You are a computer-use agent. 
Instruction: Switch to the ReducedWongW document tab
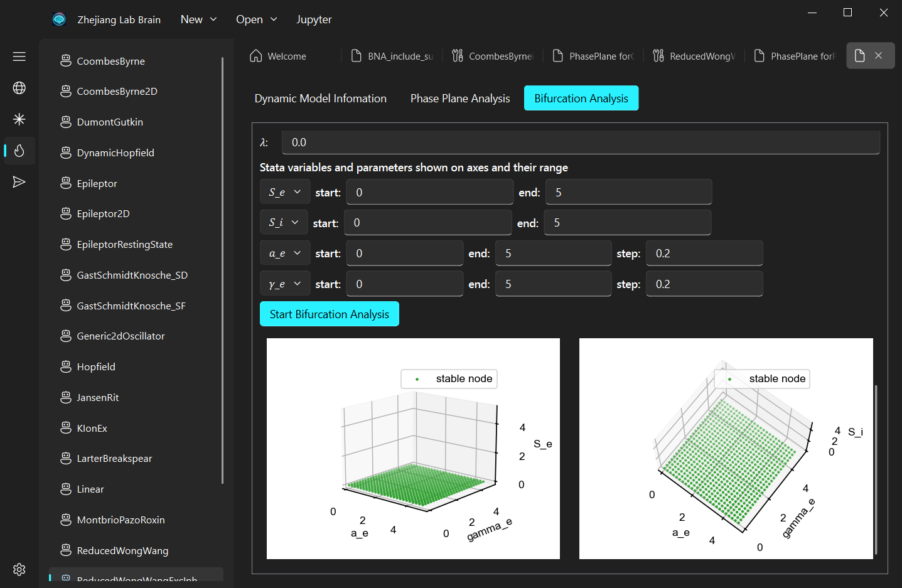pyautogui.click(x=694, y=56)
